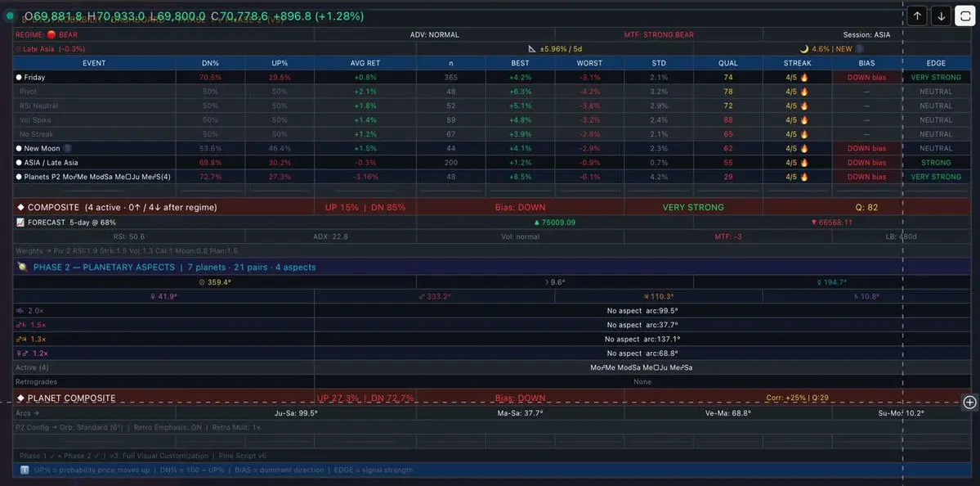Select the BIAS column header
This screenshot has height=486, width=980.
click(x=867, y=63)
